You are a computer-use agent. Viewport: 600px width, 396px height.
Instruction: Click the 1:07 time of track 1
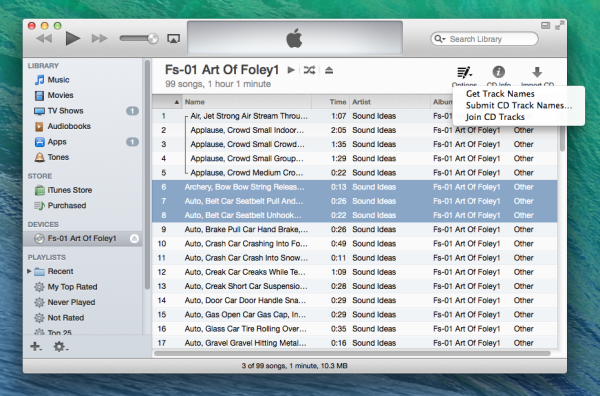click(338, 116)
